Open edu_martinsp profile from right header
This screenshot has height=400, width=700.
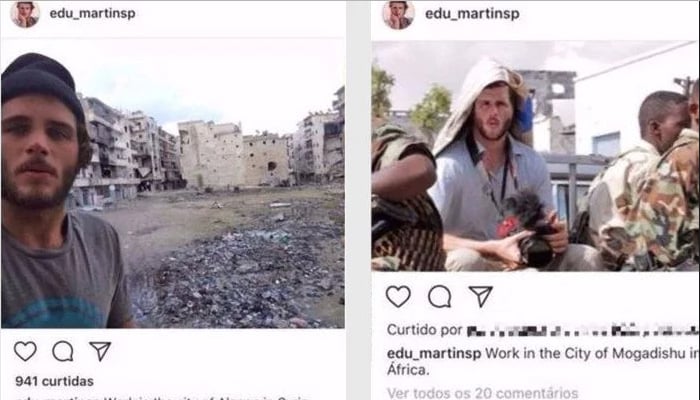(x=472, y=14)
